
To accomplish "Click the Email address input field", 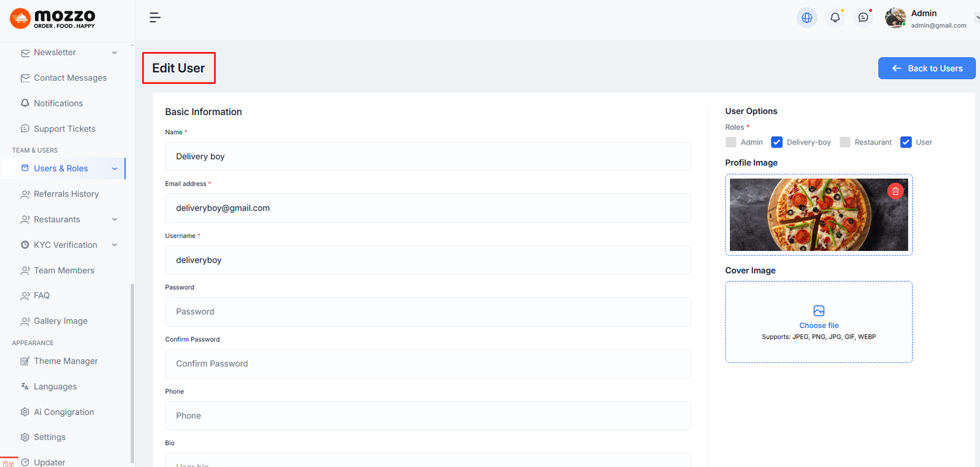I will point(428,208).
